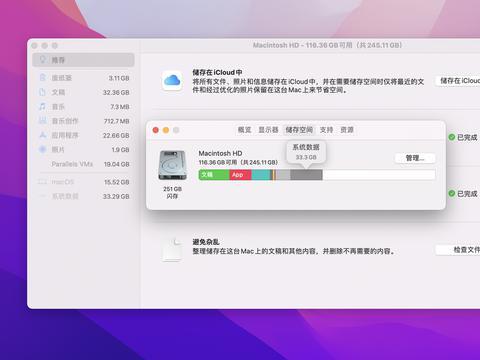Open the 资源 tab
This screenshot has width=480, height=360.
347,130
